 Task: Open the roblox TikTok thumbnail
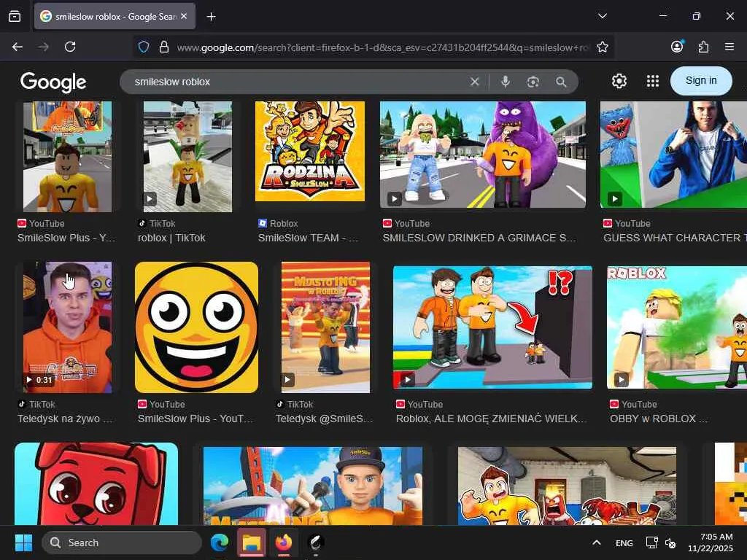click(x=187, y=157)
